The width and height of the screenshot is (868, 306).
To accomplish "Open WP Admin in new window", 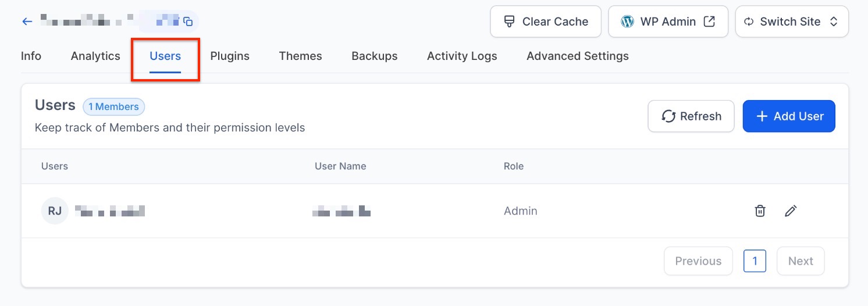I will point(668,22).
